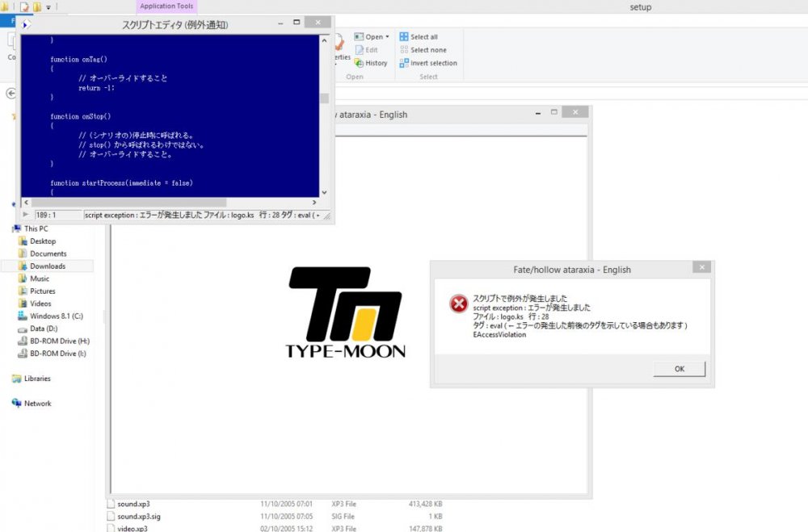Screen dimensions: 808x532
Task: Switch to the Application Tools ribbon tab
Action: tap(166, 6)
